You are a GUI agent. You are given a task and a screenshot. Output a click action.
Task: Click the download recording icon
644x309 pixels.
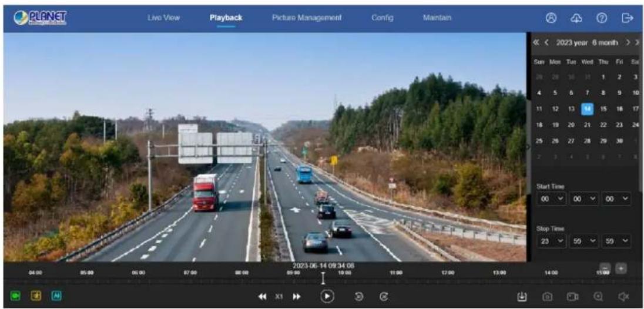[522, 296]
